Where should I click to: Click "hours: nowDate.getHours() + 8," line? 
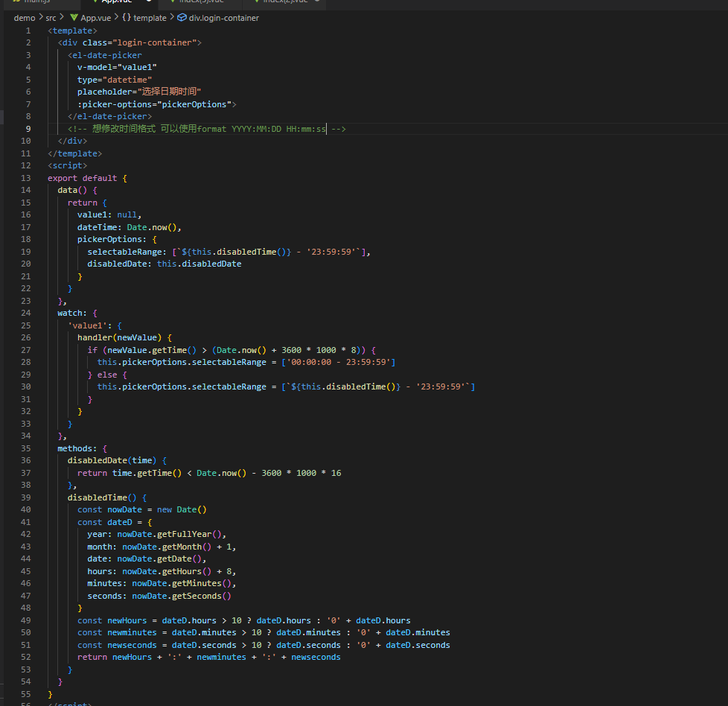click(x=162, y=572)
